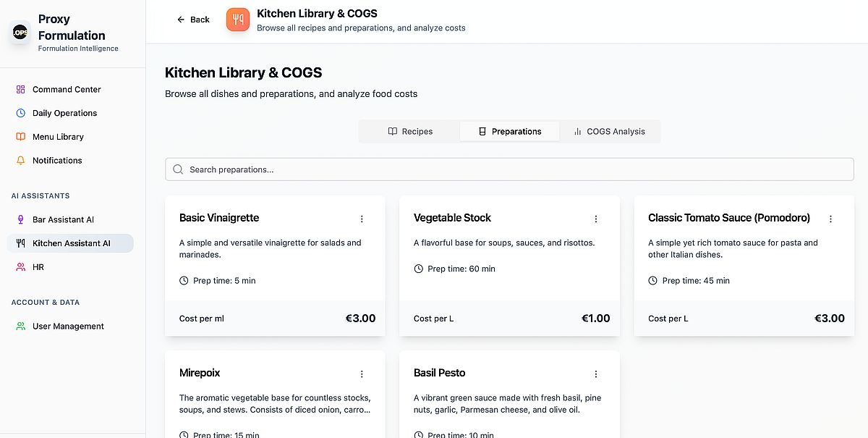The image size is (868, 438).
Task: Click the Back button
Action: (x=193, y=20)
